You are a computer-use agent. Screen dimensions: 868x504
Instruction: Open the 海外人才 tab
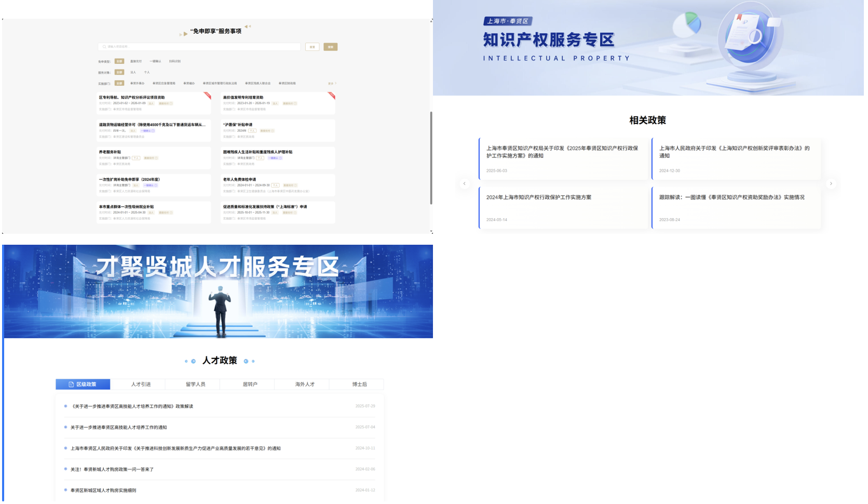305,384
